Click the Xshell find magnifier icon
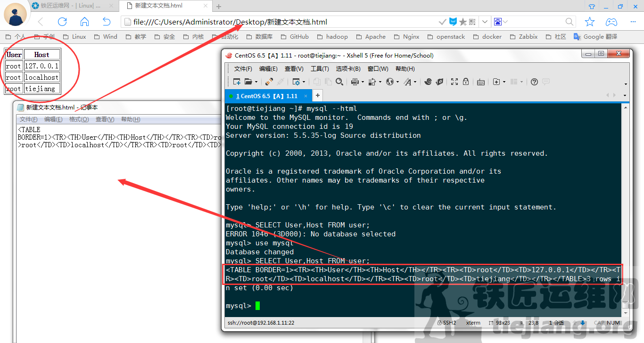Viewport: 644px width, 343px height. pyautogui.click(x=339, y=82)
